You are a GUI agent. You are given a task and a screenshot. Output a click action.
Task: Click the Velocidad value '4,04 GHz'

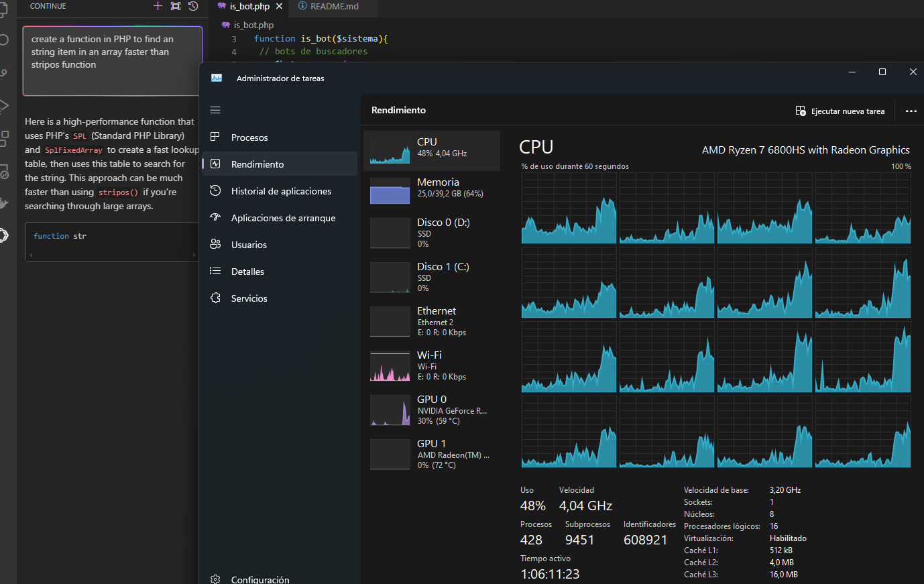coord(585,506)
